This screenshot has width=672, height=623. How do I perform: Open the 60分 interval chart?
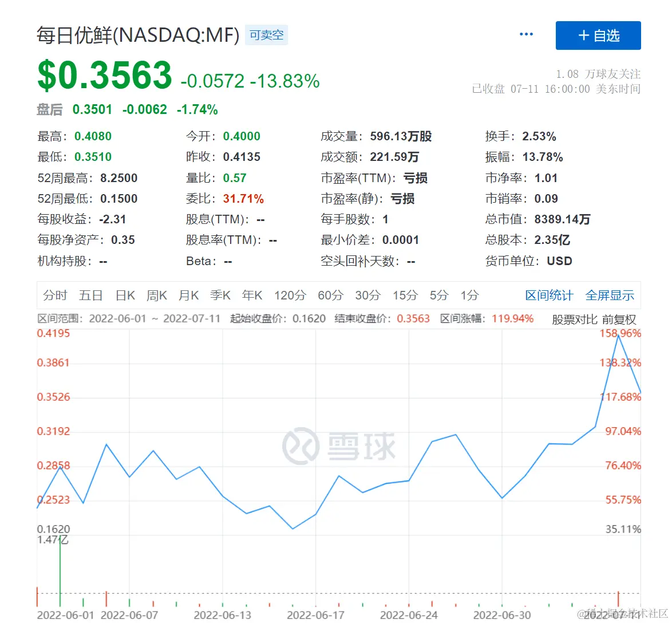click(x=330, y=295)
